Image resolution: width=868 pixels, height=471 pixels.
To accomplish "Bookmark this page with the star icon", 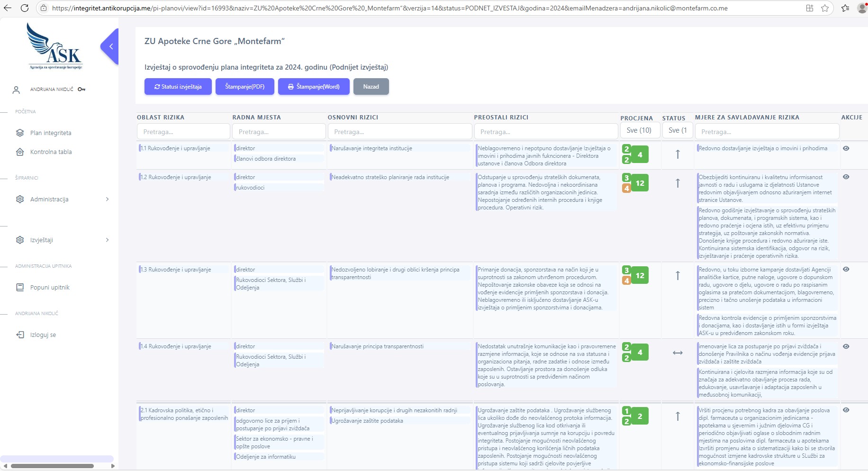I will [x=825, y=8].
